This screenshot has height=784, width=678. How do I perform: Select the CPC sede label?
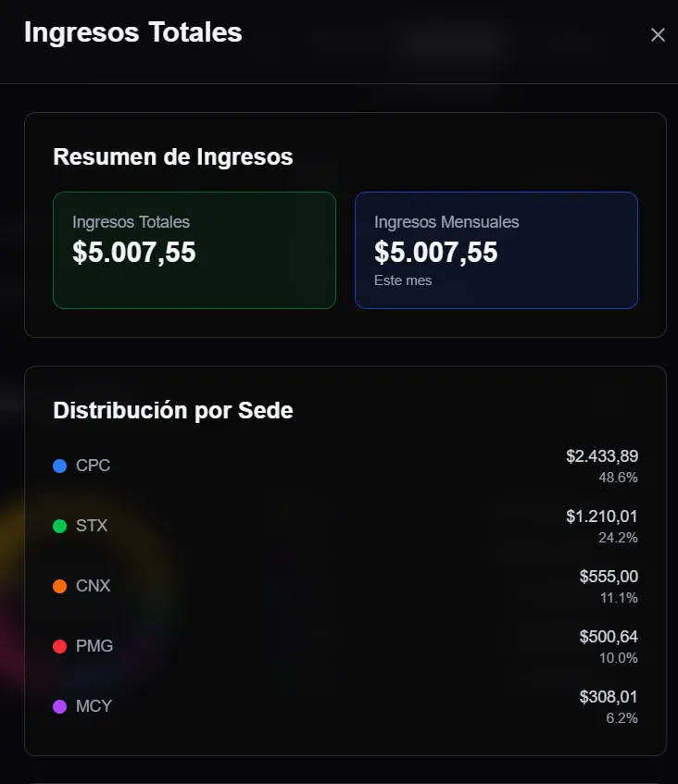click(x=94, y=466)
